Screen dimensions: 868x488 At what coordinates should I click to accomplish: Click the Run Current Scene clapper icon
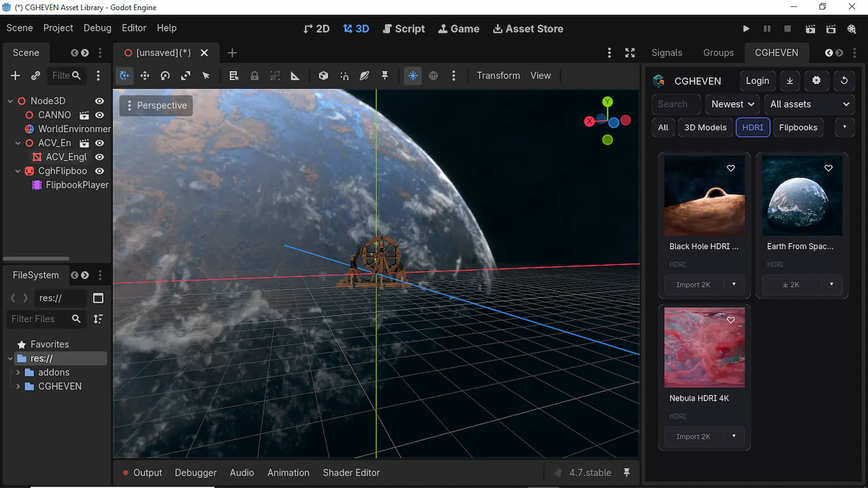tap(810, 29)
